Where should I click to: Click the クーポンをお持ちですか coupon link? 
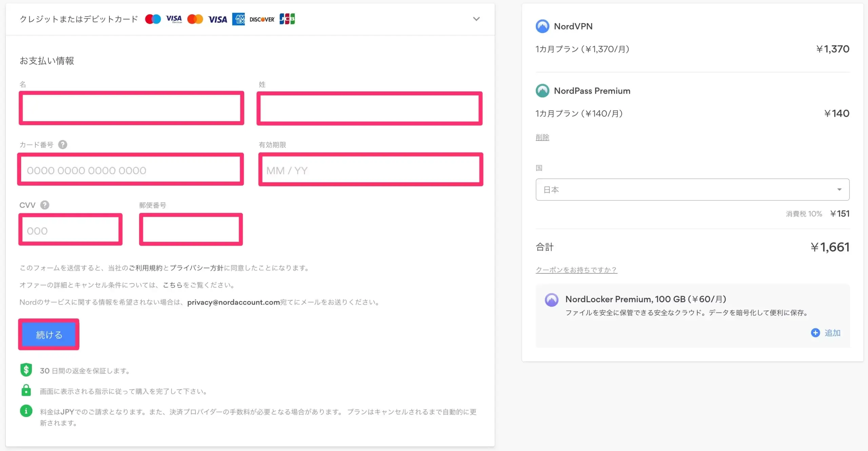tap(576, 270)
